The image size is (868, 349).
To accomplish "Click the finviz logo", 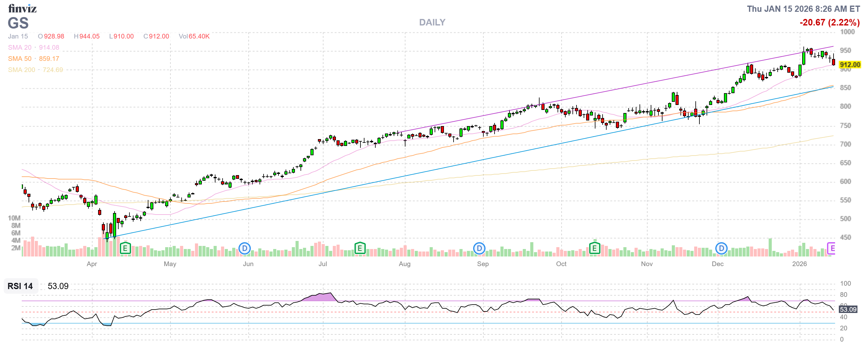I will pyautogui.click(x=22, y=8).
